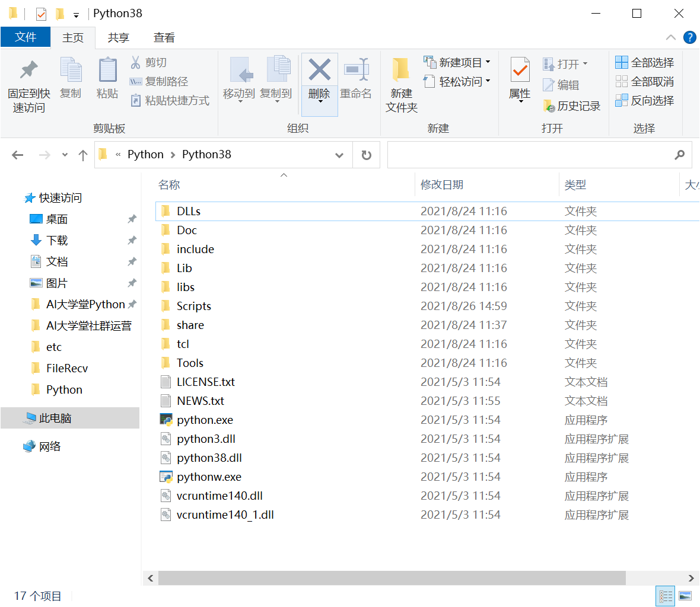Click the Python breadcrumb in address bar
700x607 pixels.
click(x=145, y=154)
